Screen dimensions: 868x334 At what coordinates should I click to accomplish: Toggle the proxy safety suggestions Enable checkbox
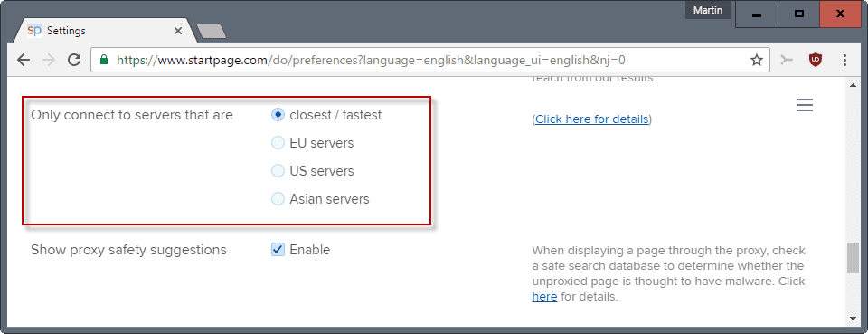278,250
